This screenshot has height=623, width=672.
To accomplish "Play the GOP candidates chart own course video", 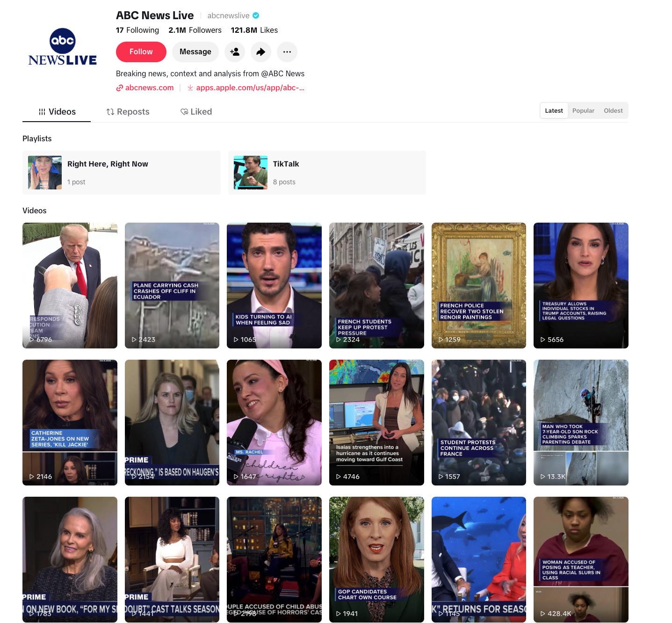I will point(376,559).
